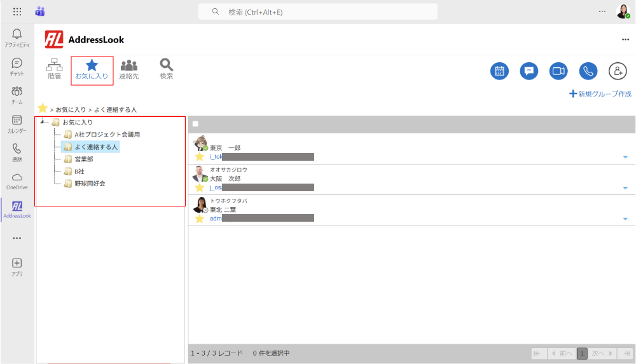Viewport: 636px width, 364px height.
Task: Select the お気に入り favorites tab
Action: [x=92, y=69]
